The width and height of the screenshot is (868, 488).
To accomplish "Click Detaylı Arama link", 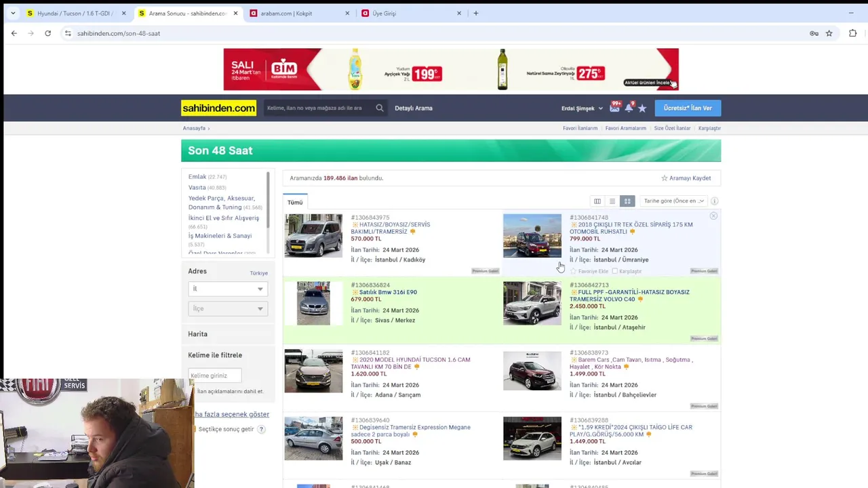I will 414,108.
